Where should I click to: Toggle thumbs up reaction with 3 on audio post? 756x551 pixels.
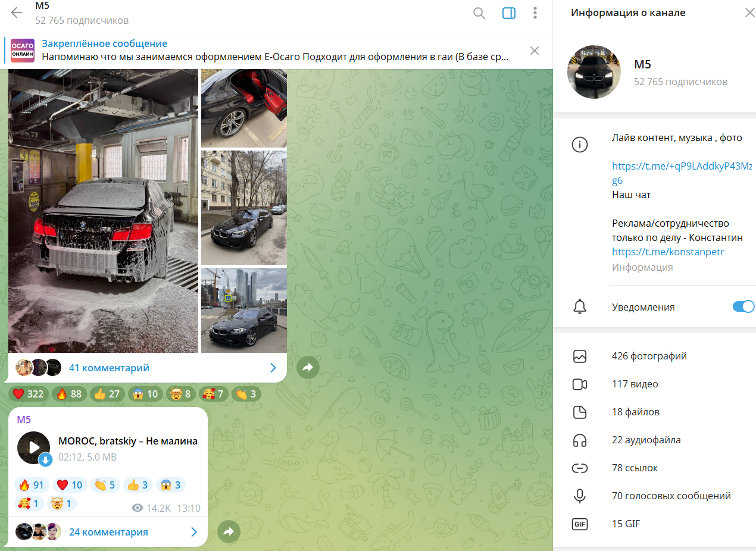(138, 485)
